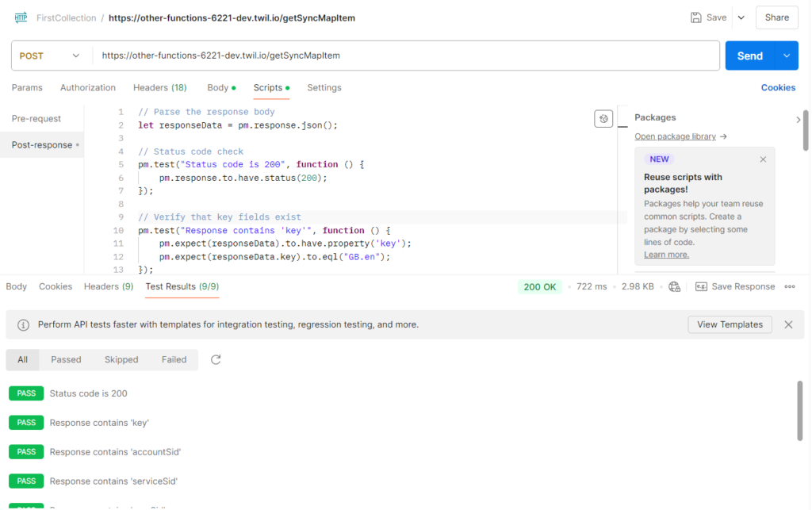Select the Post-response script section

(x=42, y=145)
